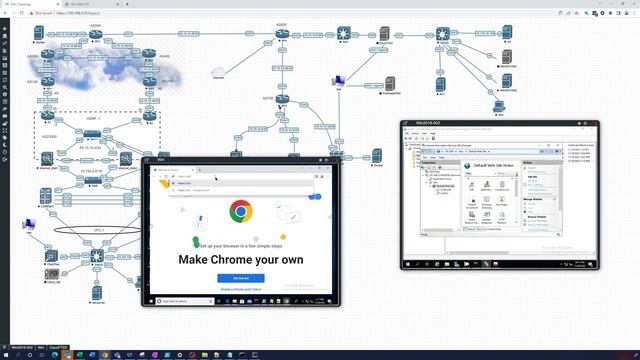Select the Docker node right of the Chrome window
Viewport: 640px width, 360px height.
pyautogui.click(x=377, y=156)
